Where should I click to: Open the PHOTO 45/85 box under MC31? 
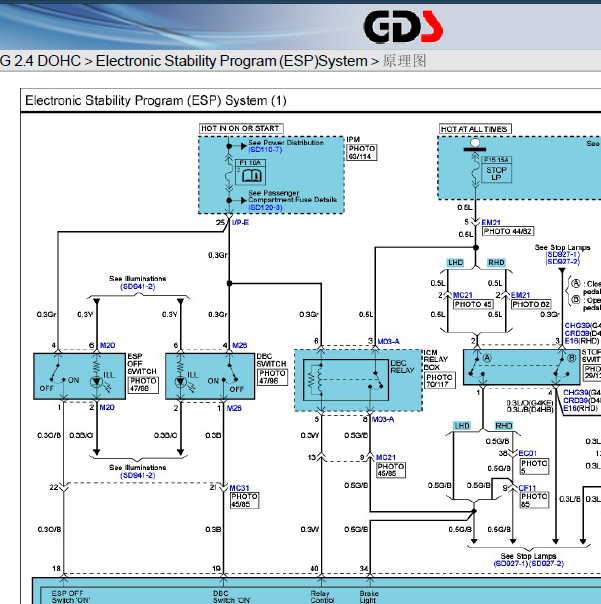click(244, 500)
